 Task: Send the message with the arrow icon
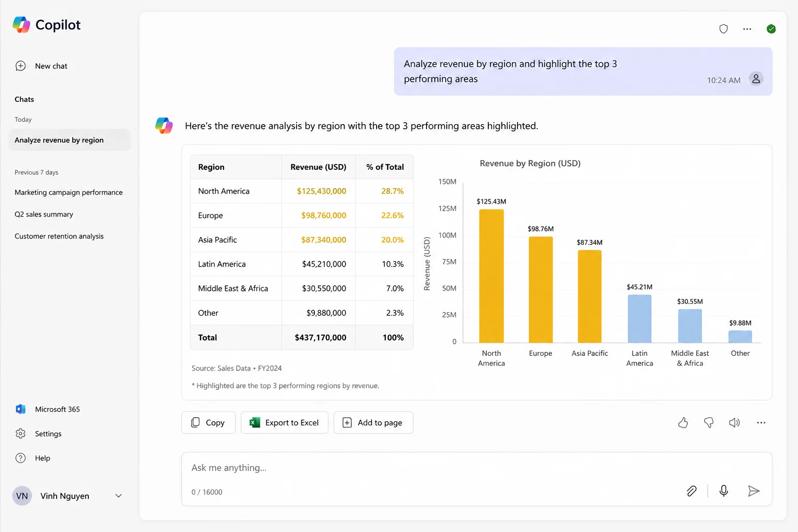[x=753, y=491]
